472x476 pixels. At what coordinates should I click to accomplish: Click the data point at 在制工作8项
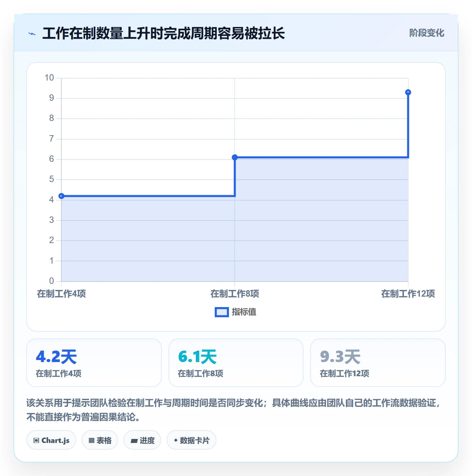235,157
